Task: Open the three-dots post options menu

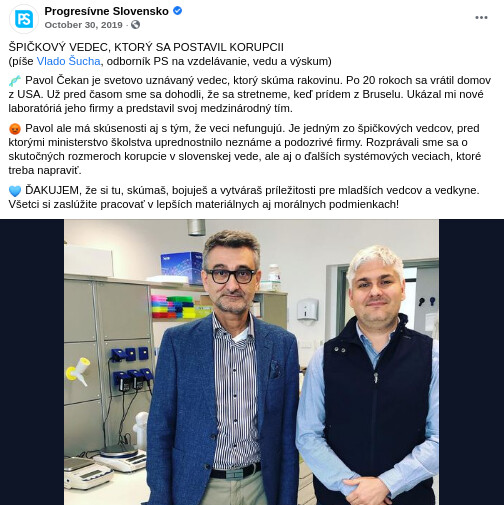Action: coord(481,18)
